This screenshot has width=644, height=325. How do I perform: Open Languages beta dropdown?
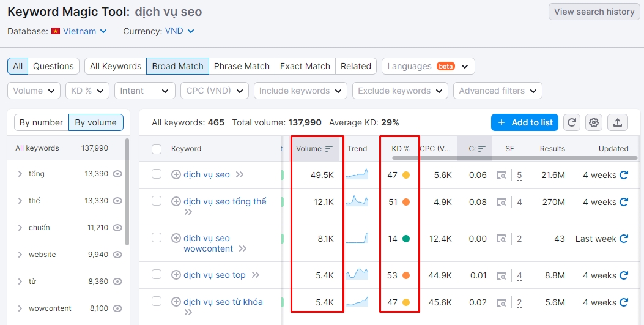click(x=428, y=66)
